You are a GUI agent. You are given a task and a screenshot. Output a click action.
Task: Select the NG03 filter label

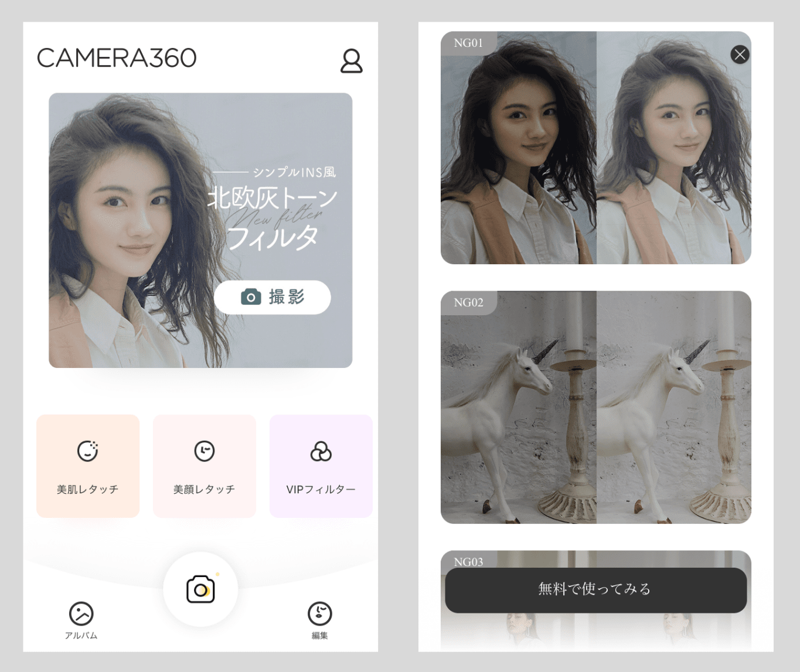pos(468,562)
